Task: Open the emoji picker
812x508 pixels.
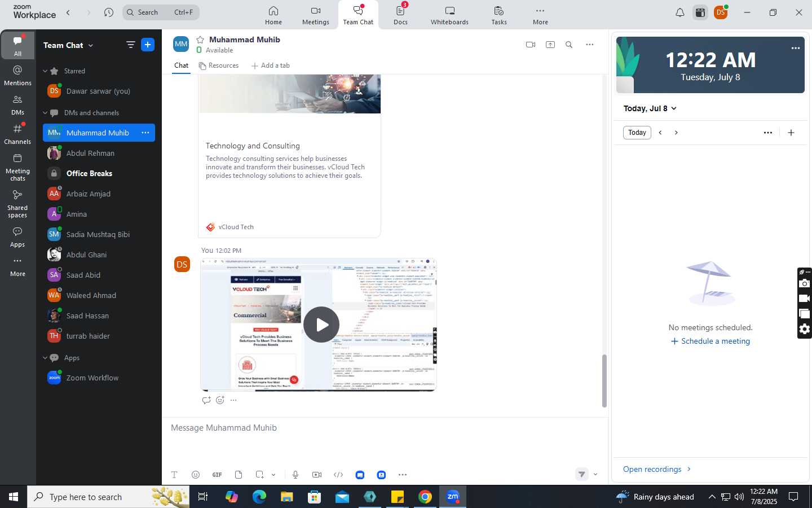Action: 196,475
